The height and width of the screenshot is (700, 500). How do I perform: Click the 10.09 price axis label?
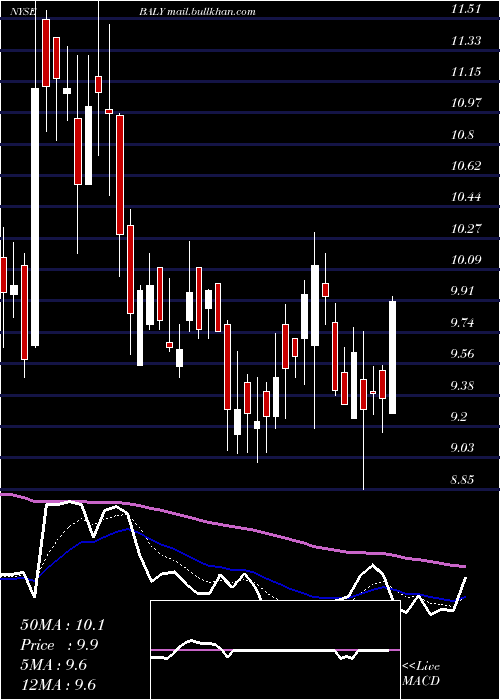[x=466, y=260]
